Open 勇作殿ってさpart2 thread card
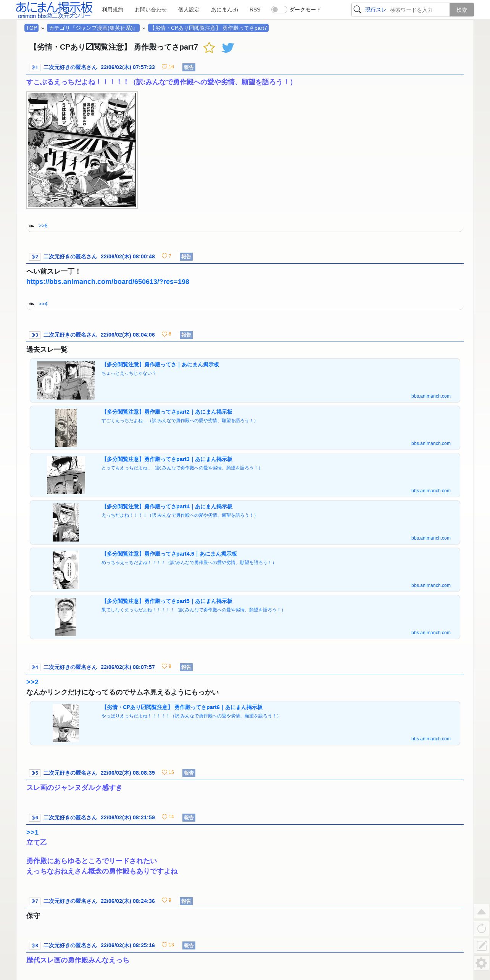490x980 pixels. (245, 428)
